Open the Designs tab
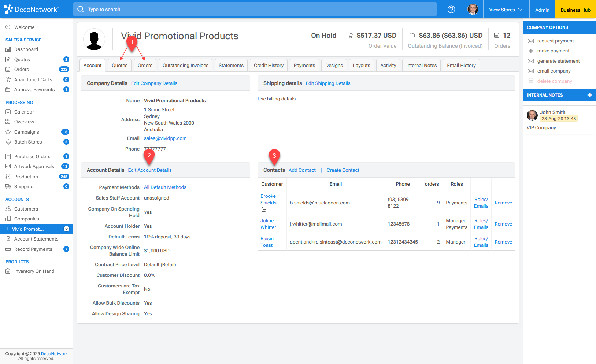The image size is (596, 364). point(334,65)
